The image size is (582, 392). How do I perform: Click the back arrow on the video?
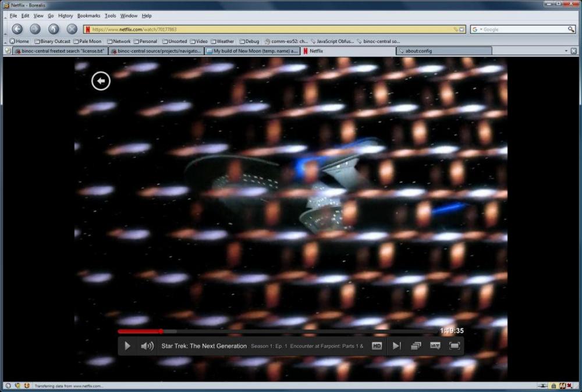pyautogui.click(x=101, y=81)
